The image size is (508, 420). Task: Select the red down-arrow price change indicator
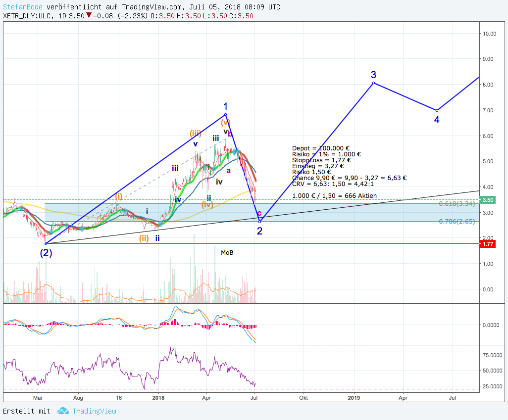coord(89,15)
